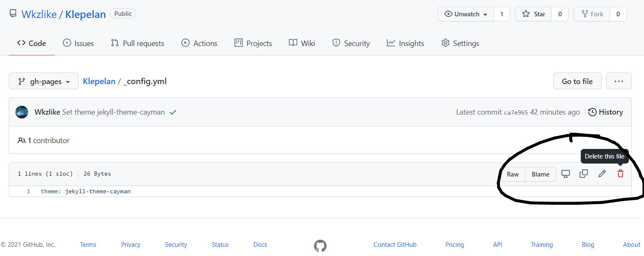Open the Projects tab
Screen dimensions: 644x256
pyautogui.click(x=253, y=44)
